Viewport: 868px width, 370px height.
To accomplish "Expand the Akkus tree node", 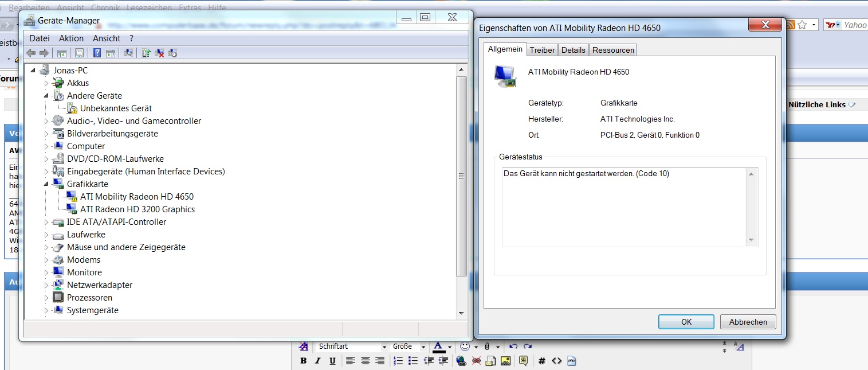I will 47,83.
